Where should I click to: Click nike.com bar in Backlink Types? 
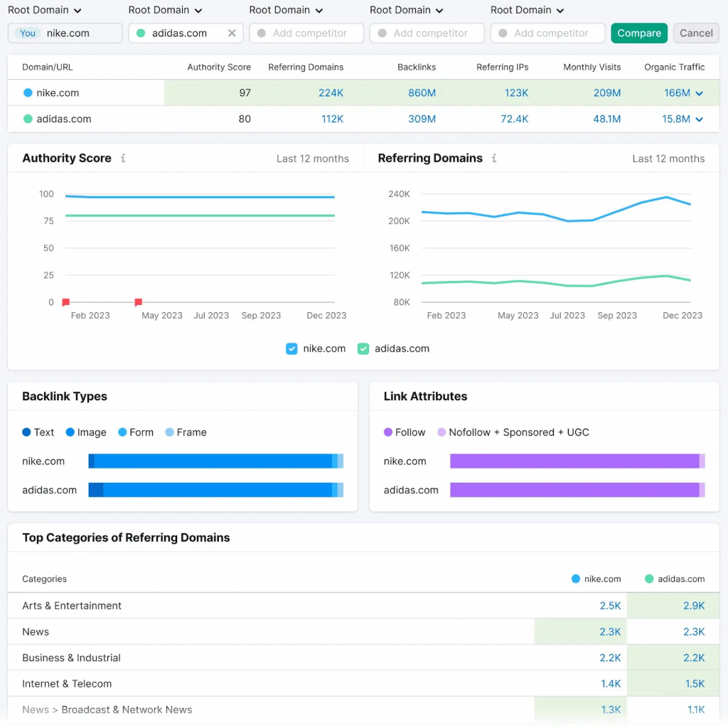coord(213,461)
